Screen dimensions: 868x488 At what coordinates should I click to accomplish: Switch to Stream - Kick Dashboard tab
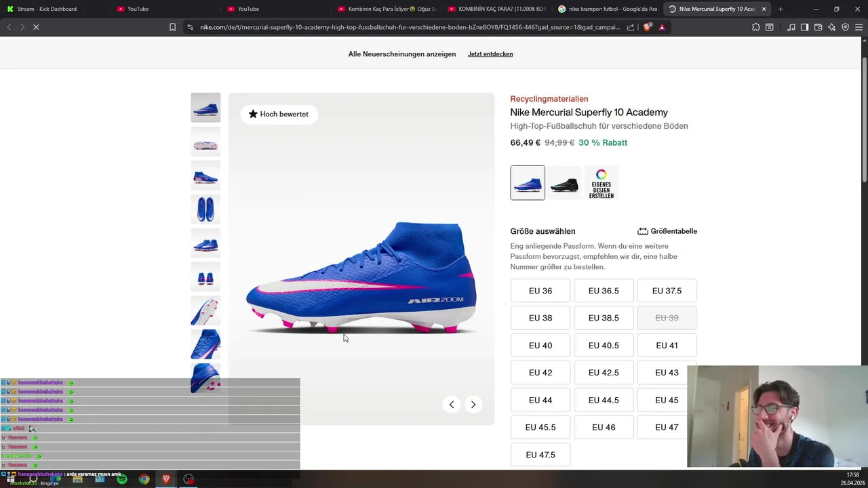pos(54,9)
